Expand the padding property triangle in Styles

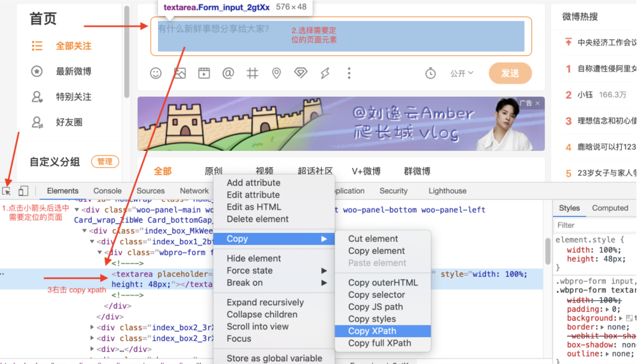tap(609, 309)
